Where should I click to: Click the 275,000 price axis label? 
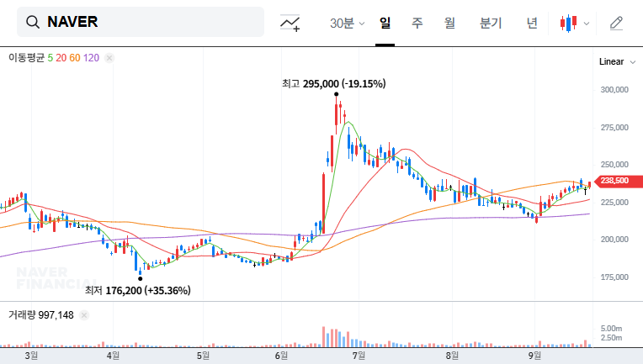click(614, 127)
